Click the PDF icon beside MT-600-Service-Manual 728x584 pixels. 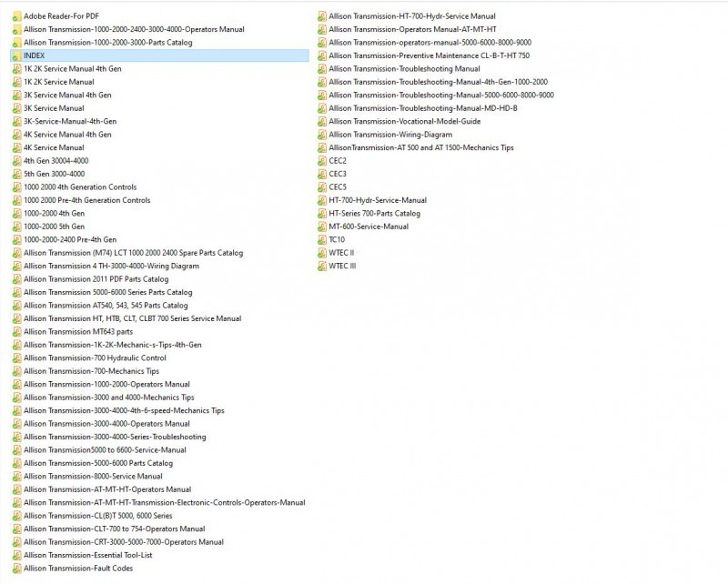coord(322,227)
